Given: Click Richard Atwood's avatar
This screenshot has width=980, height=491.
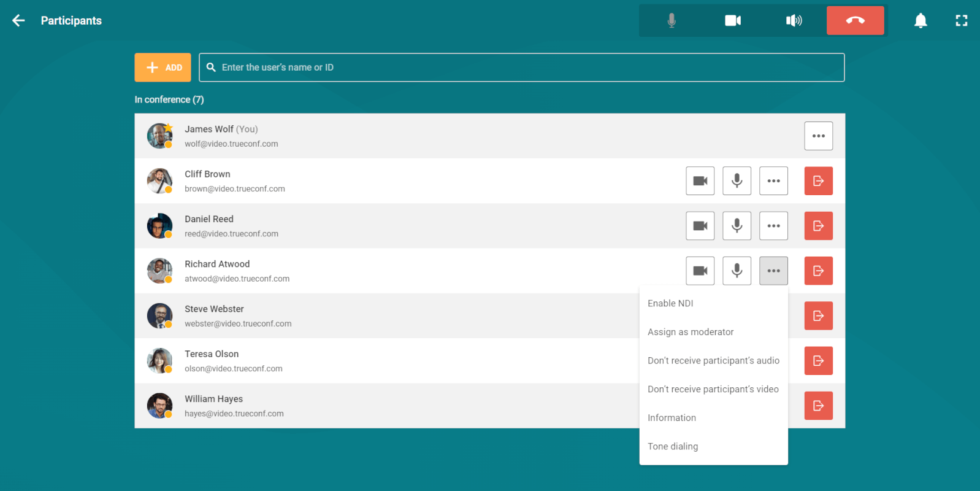Looking at the screenshot, I should tap(159, 271).
